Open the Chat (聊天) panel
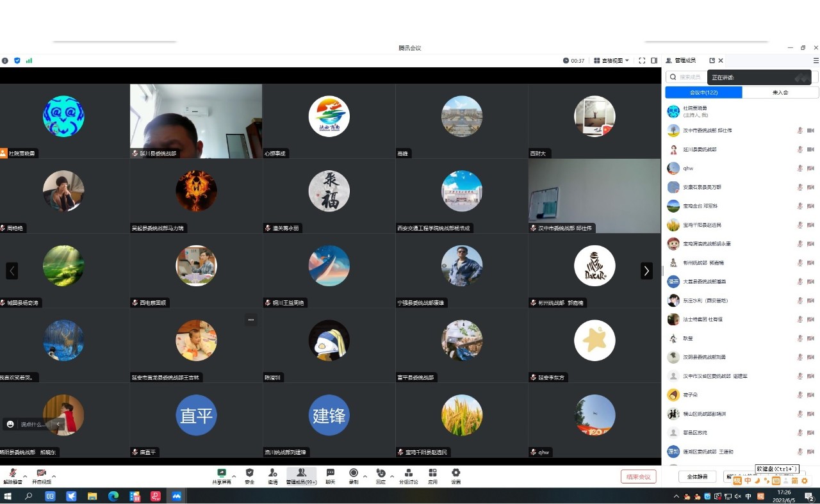 coord(331,476)
